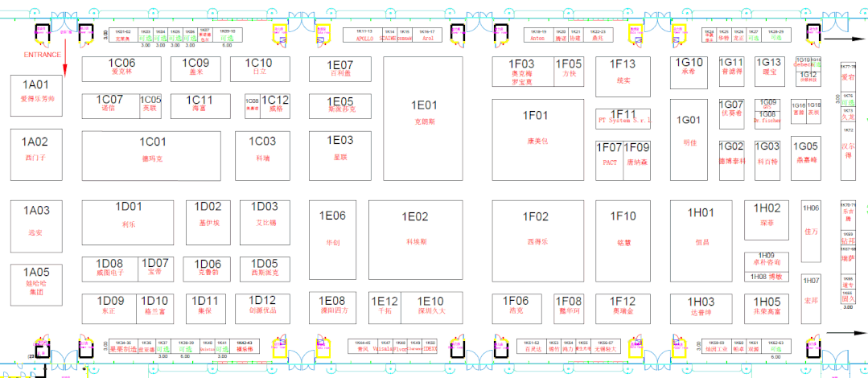Click booth 1C10
Viewport: 868px width, 378px height.
click(x=258, y=68)
